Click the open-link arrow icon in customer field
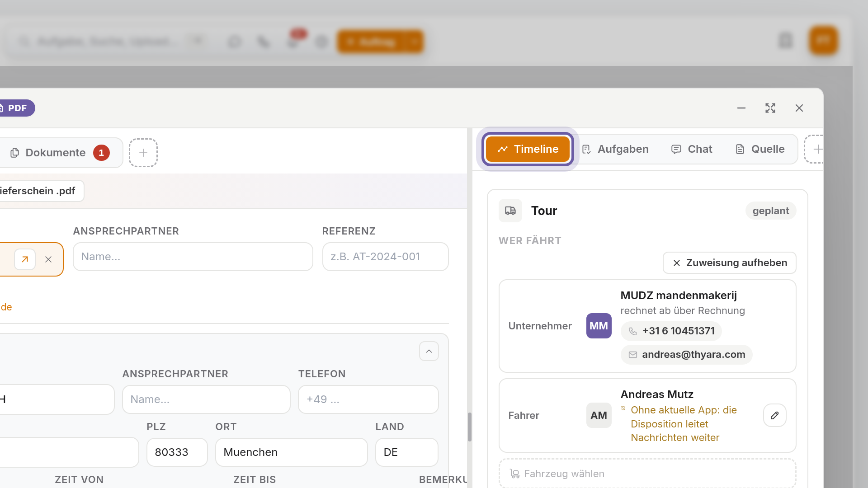The width and height of the screenshot is (868, 488). [25, 259]
